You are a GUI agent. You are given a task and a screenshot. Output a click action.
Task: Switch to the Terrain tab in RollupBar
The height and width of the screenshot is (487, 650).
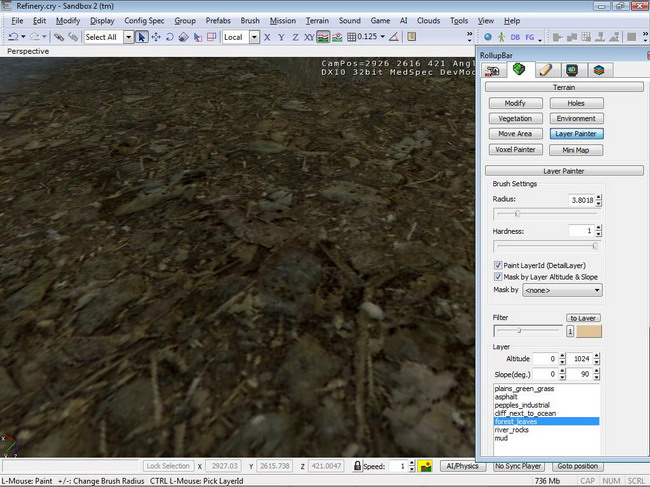(519, 69)
